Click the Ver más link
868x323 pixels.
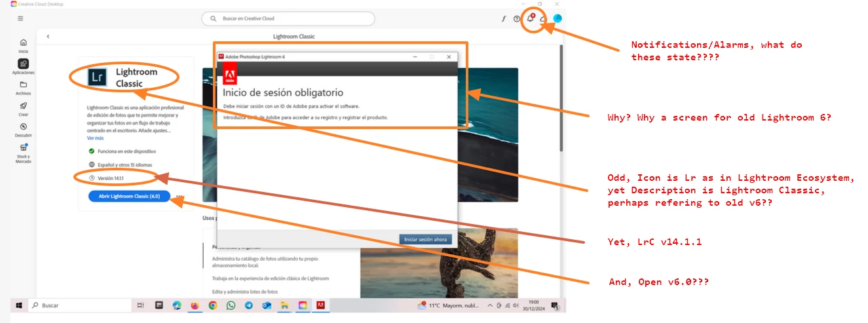point(95,138)
